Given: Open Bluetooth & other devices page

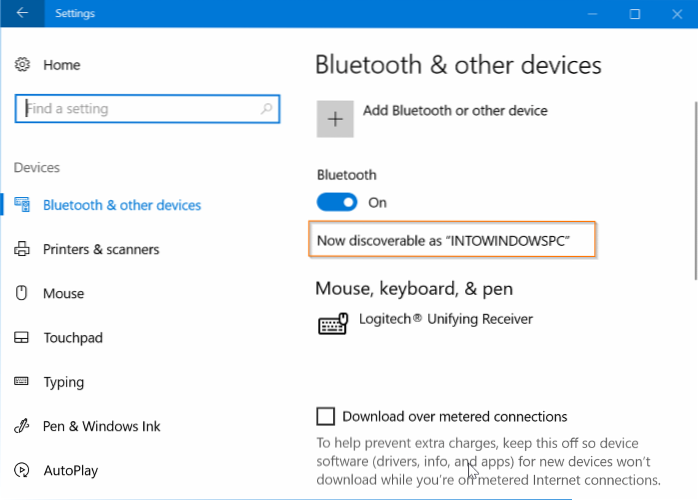Looking at the screenshot, I should tap(122, 205).
